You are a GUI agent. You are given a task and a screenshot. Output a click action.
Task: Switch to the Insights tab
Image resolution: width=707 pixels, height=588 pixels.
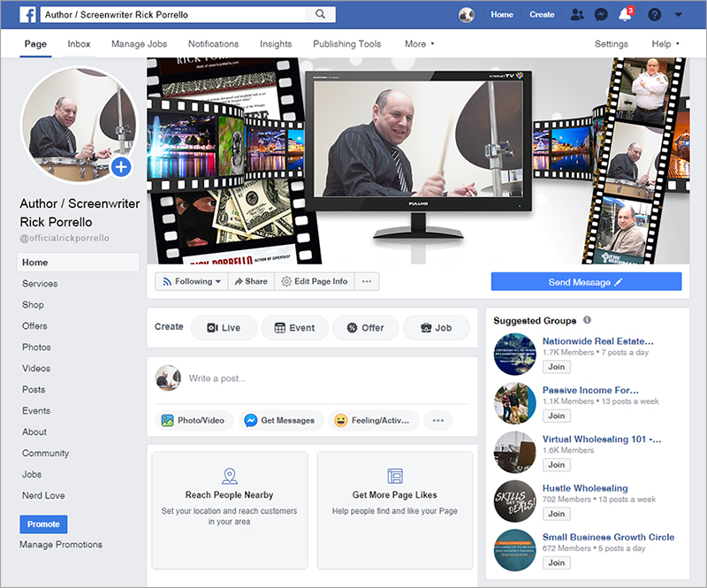click(x=276, y=44)
